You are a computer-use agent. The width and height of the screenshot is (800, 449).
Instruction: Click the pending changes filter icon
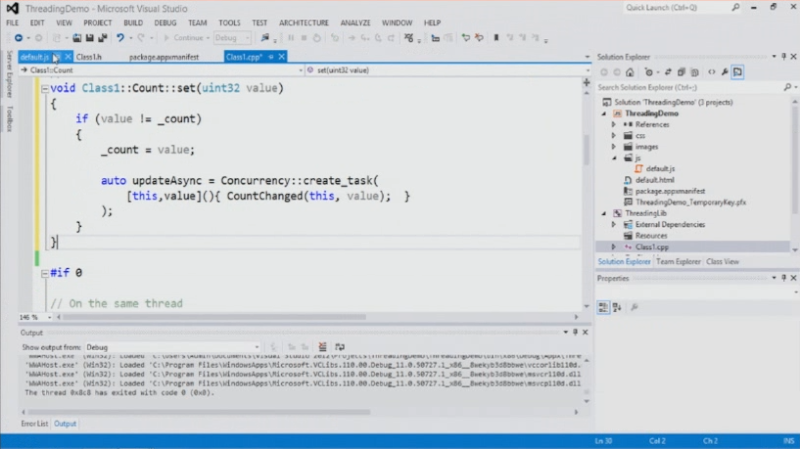pos(649,72)
